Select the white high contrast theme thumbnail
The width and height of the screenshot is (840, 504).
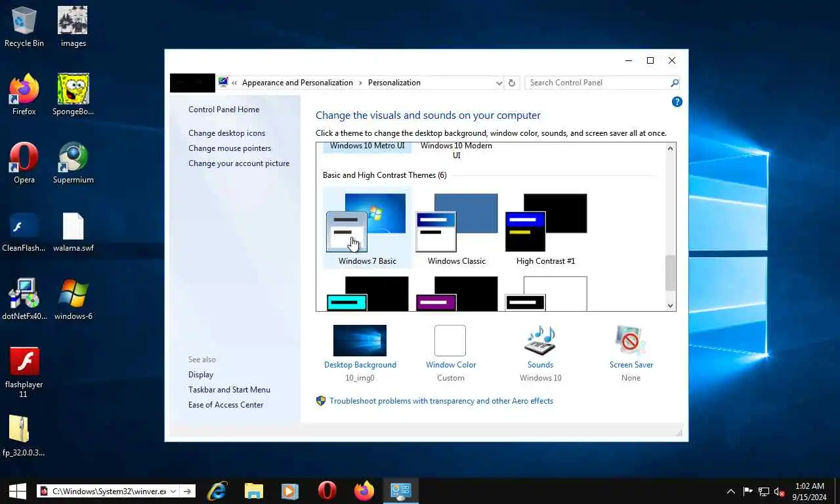tap(546, 293)
